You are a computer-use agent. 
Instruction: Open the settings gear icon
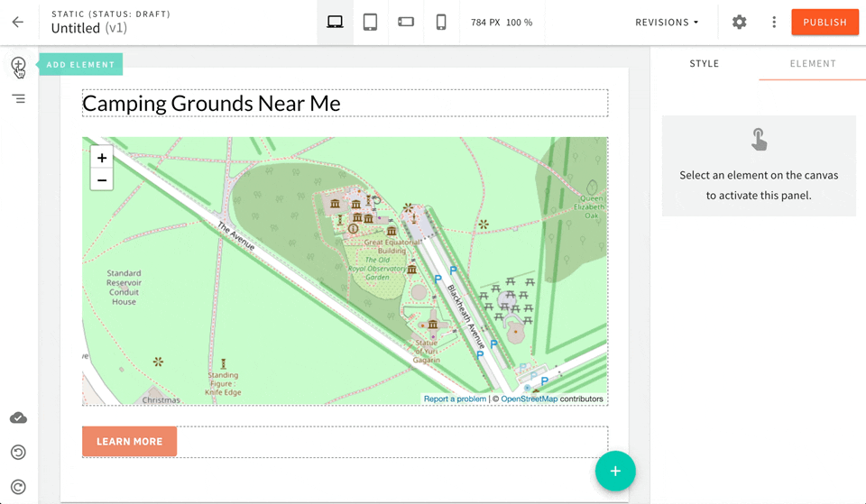point(739,23)
